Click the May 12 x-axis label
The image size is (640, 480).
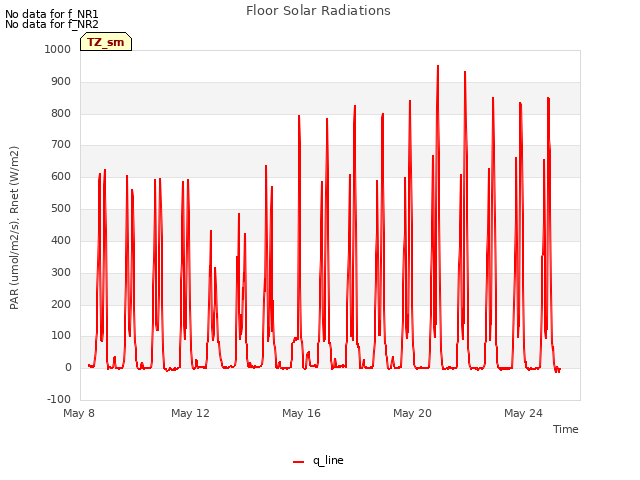pyautogui.click(x=190, y=413)
